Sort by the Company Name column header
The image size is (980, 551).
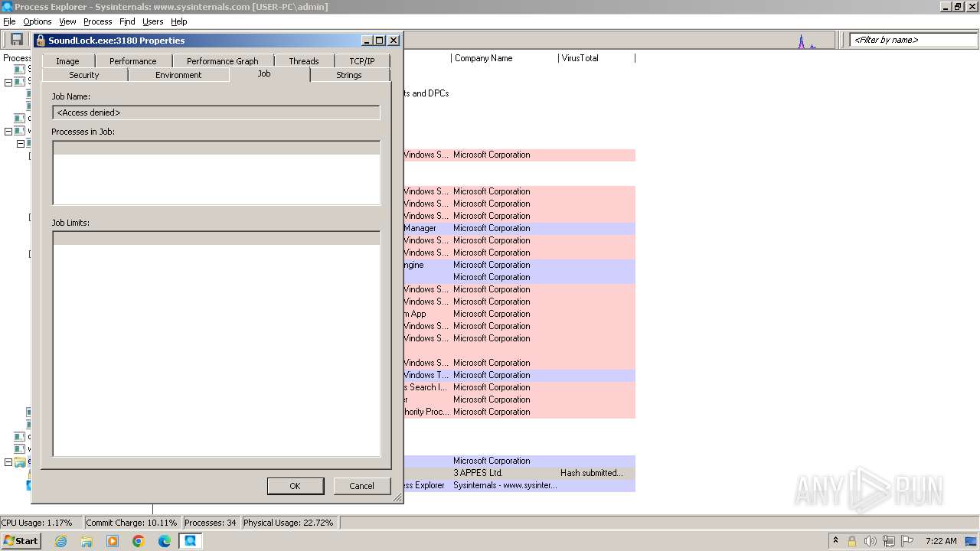(x=504, y=58)
